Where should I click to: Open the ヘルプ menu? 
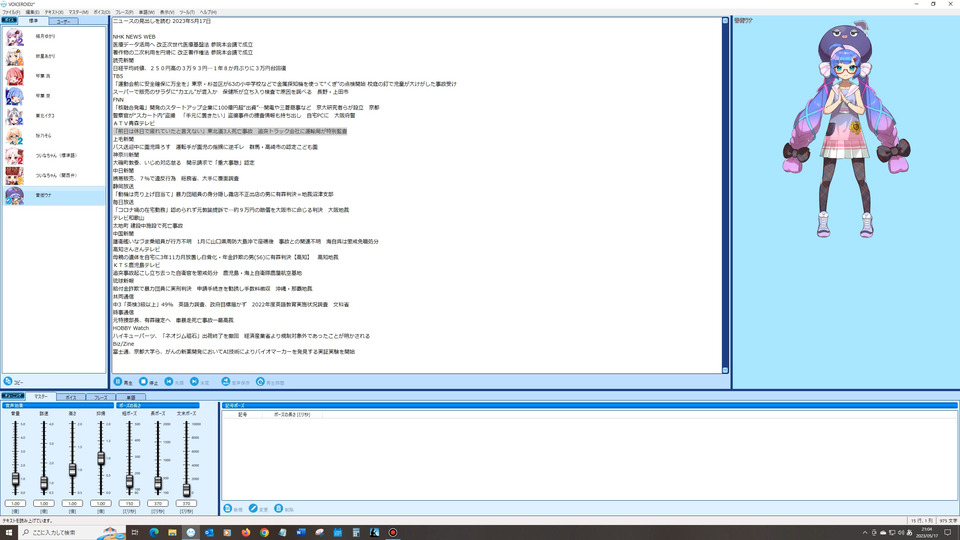pyautogui.click(x=208, y=12)
